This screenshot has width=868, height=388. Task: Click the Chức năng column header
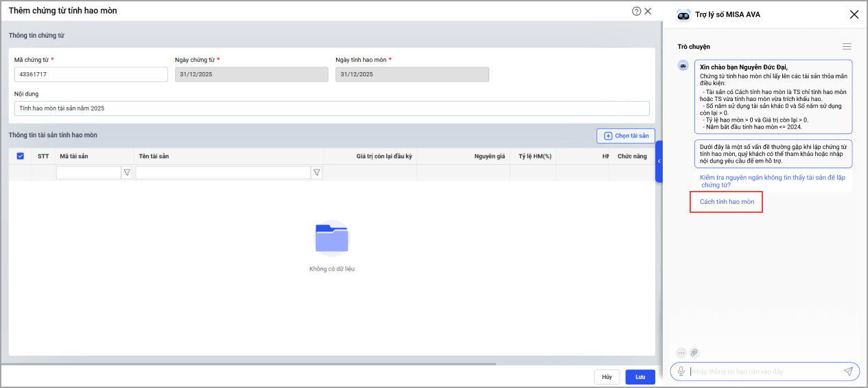[632, 157]
